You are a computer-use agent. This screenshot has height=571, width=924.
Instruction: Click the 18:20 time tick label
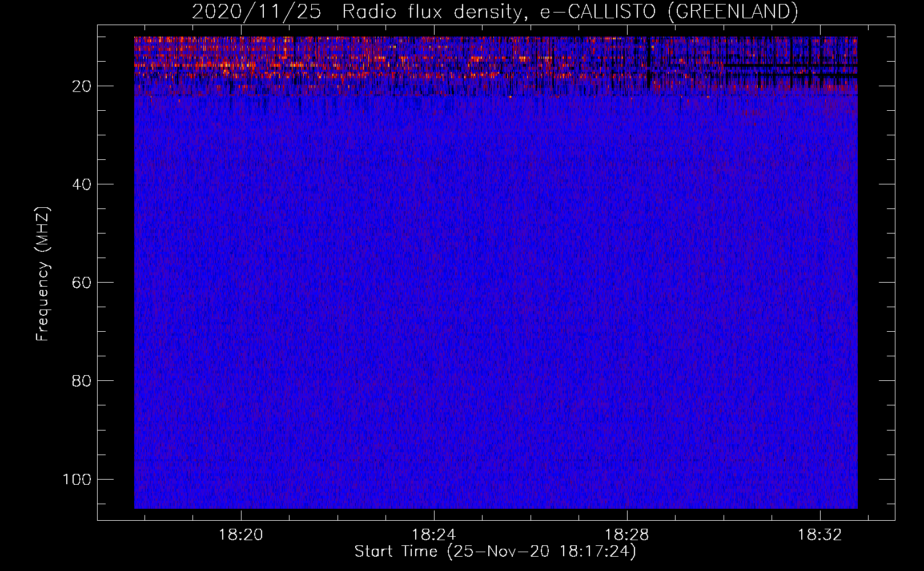(x=241, y=535)
